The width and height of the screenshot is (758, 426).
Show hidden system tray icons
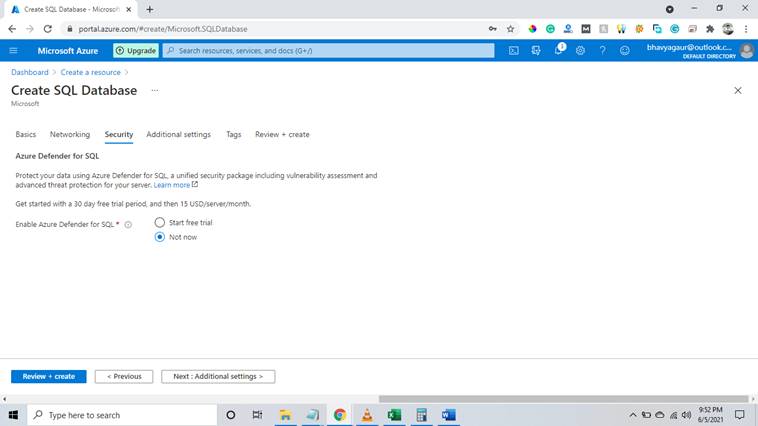coord(632,415)
